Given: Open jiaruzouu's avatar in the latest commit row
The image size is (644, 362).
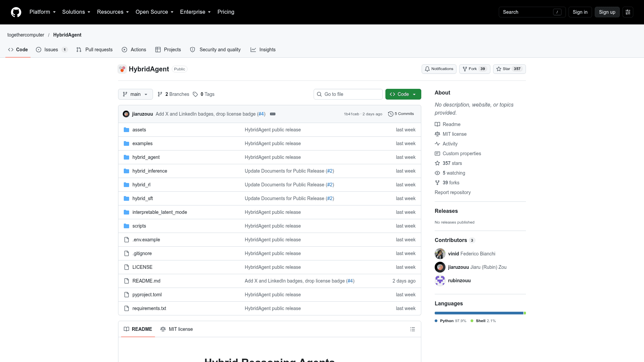Looking at the screenshot, I should coord(126,114).
